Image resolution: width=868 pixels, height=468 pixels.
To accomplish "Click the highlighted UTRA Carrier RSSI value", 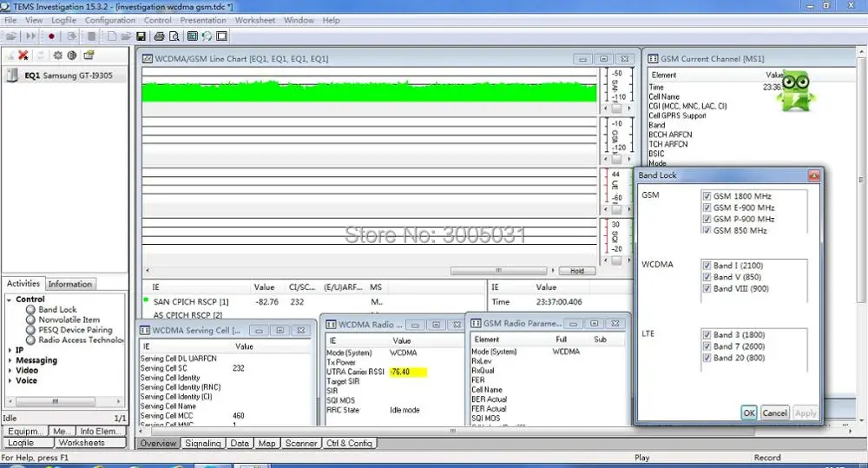I will [x=407, y=372].
